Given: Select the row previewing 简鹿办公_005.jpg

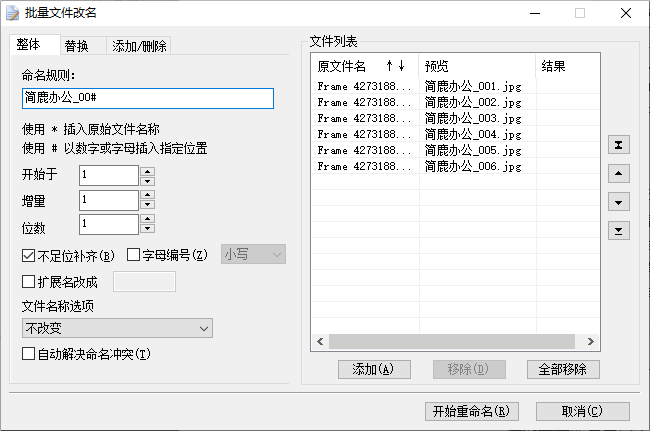Looking at the screenshot, I should [x=455, y=150].
